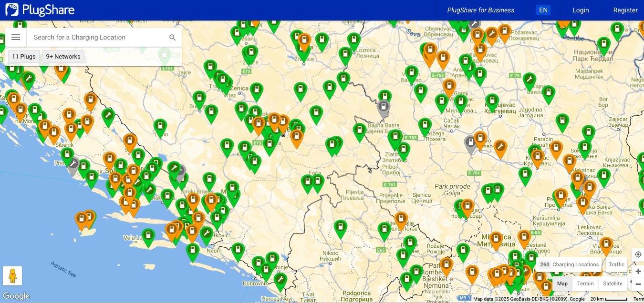Select green marker east of Zenica label
This screenshot has height=303, width=644.
point(257,91)
